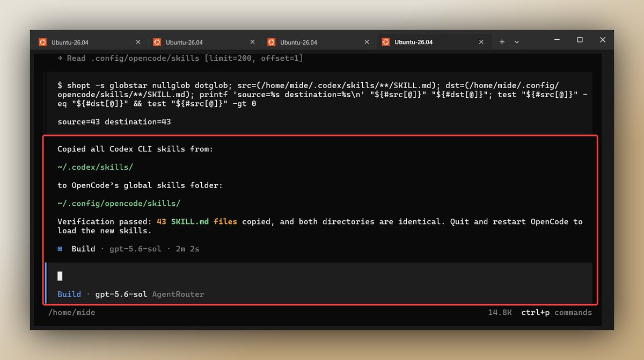Switch to the first Ubuntu-26.04 tab
The height and width of the screenshot is (360, 644).
coord(91,42)
